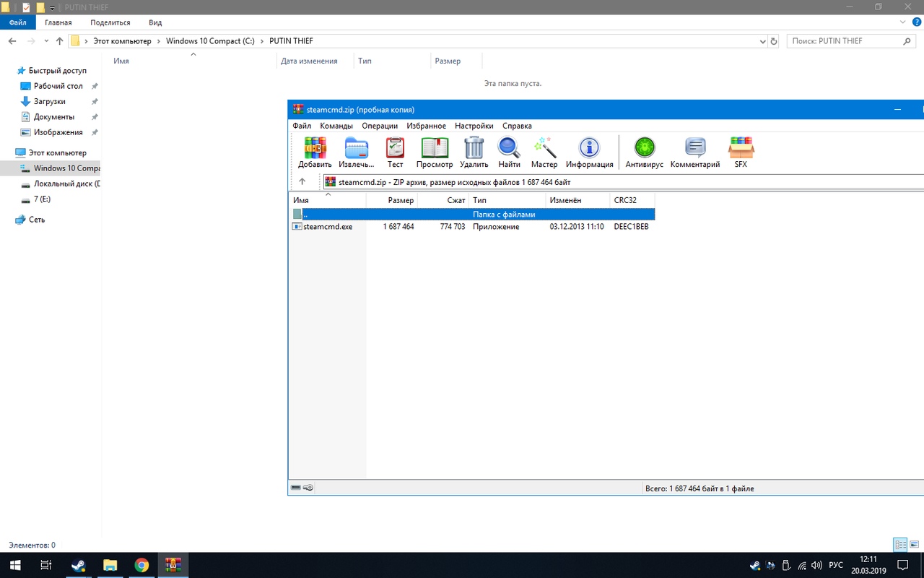Click the New Folder quick access icon

point(40,7)
